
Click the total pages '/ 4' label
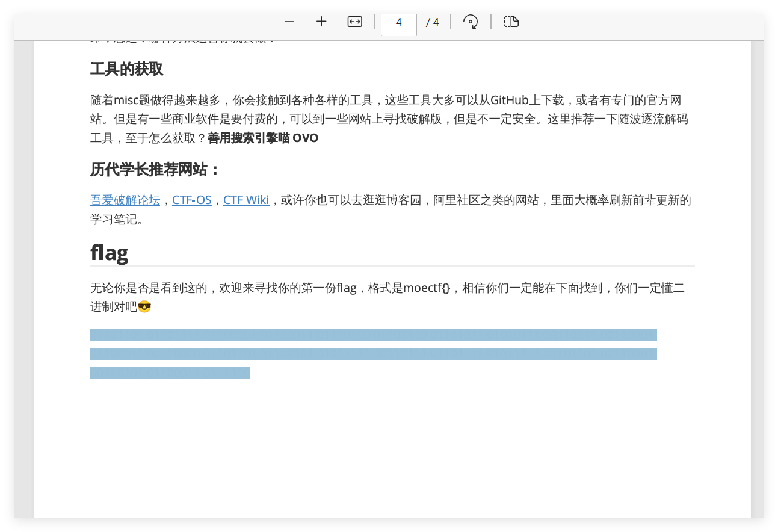tap(433, 22)
